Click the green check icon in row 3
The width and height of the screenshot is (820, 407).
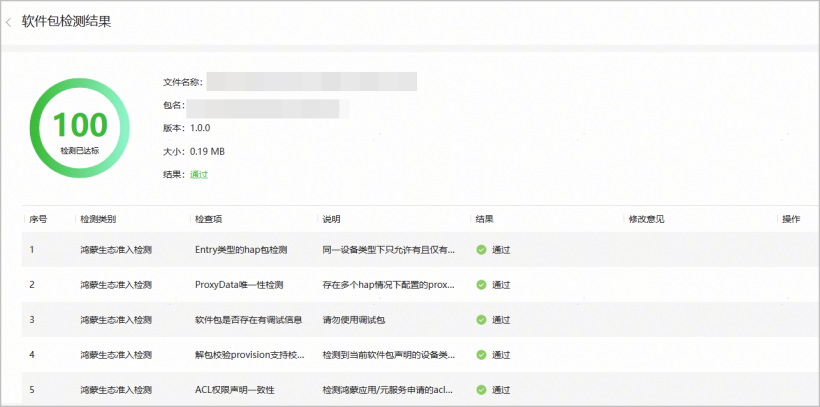pos(481,320)
